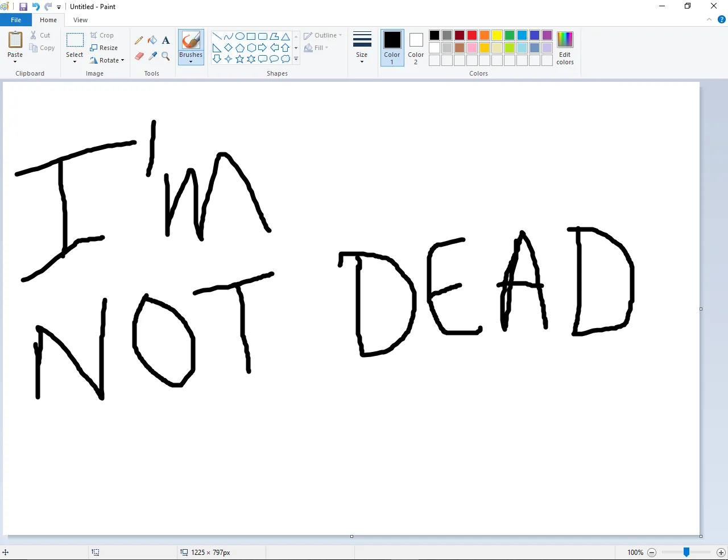Open the shape Fill dropdown
The width and height of the screenshot is (728, 560).
(x=317, y=48)
